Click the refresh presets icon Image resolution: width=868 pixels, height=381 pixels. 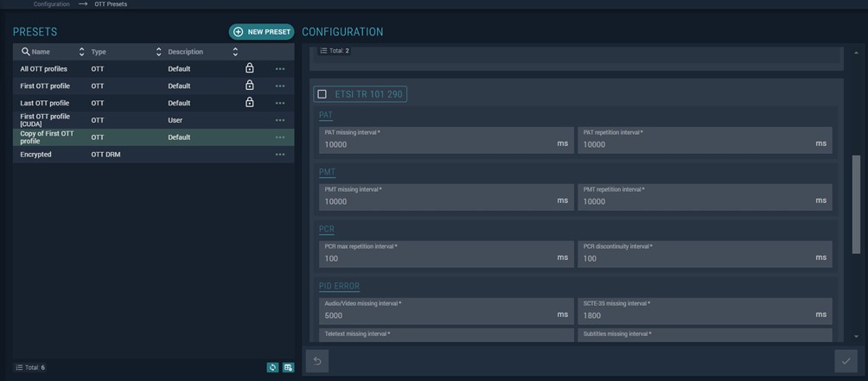[x=272, y=367]
